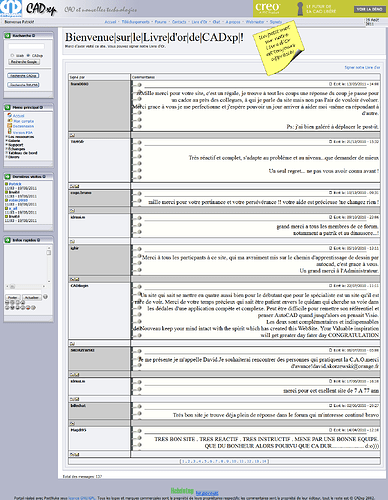Select the CADxp search radio button

(x=28, y=55)
